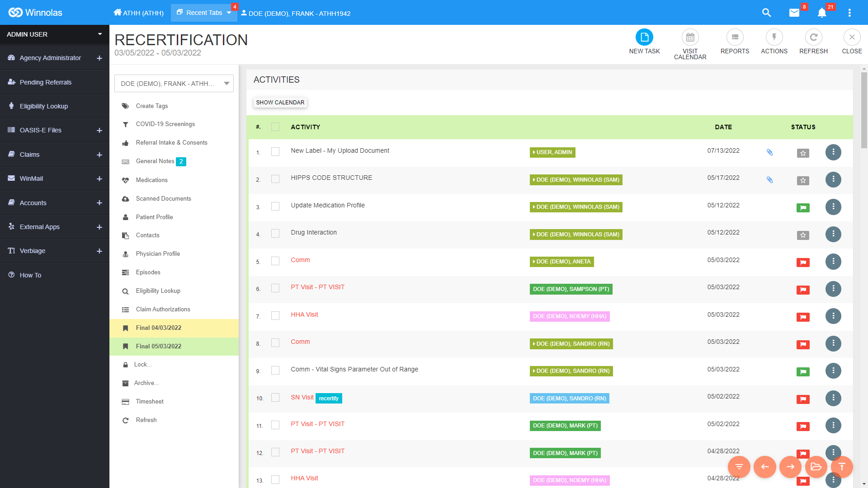Check the box for New Label - My Upload Document

point(275,152)
